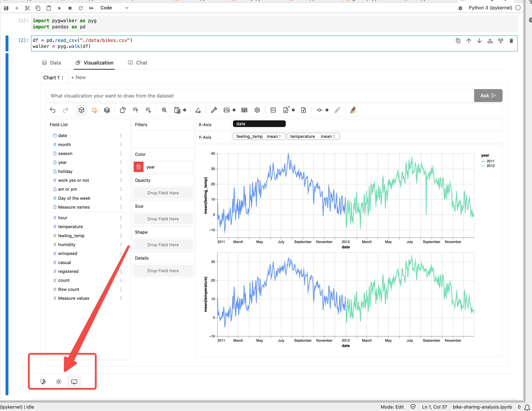Open chart configuration gear icon

pyautogui.click(x=257, y=110)
